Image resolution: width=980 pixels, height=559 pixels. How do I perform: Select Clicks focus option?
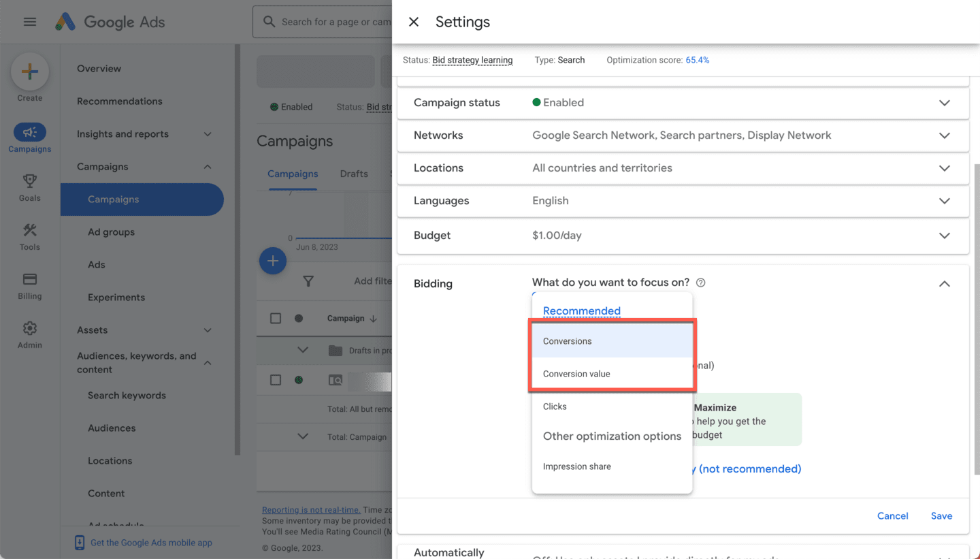point(612,406)
